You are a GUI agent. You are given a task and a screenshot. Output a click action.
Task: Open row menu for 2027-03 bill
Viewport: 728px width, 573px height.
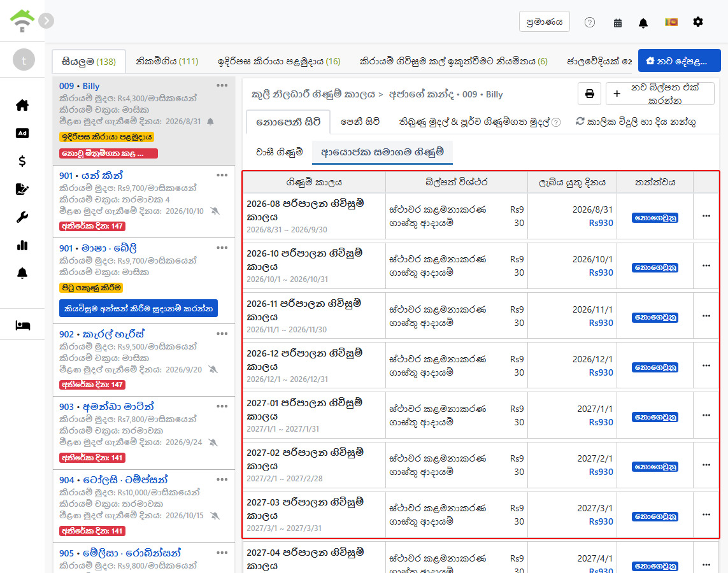pos(706,514)
